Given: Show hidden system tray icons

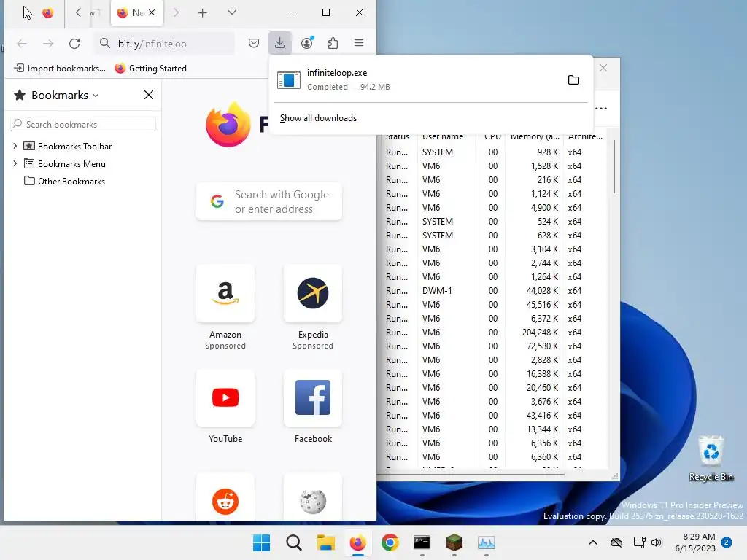Looking at the screenshot, I should [x=593, y=542].
